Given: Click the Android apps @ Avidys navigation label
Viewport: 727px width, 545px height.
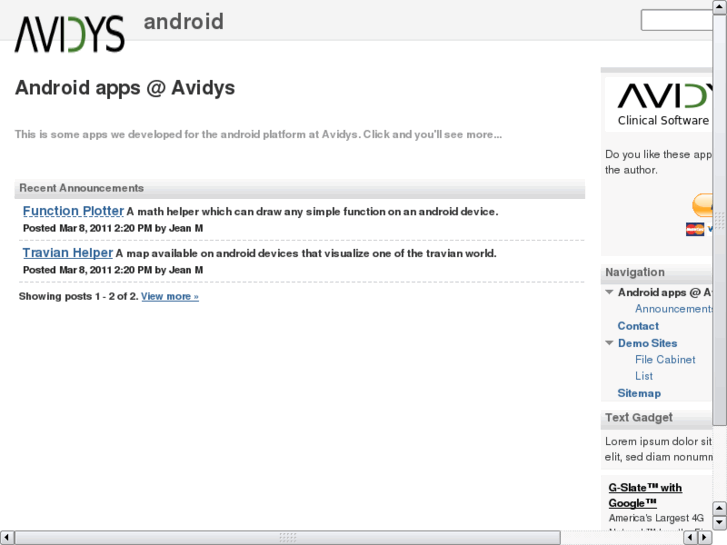Looking at the screenshot, I should click(665, 292).
